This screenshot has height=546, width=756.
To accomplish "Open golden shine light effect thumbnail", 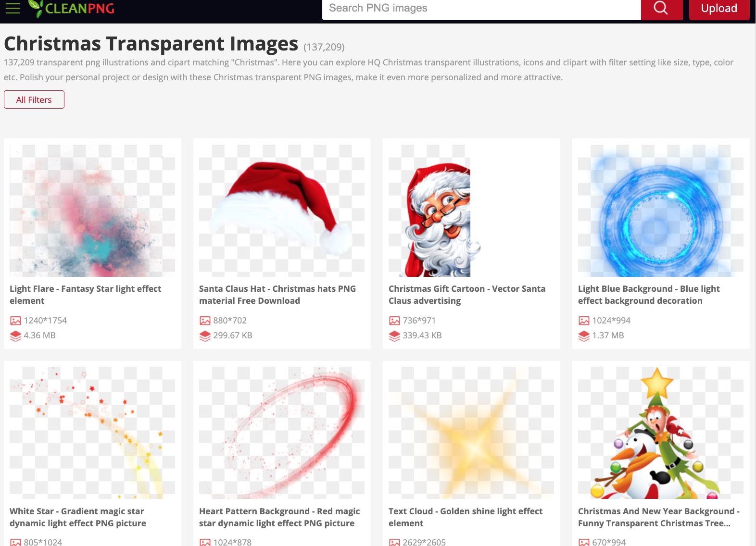I will click(471, 433).
